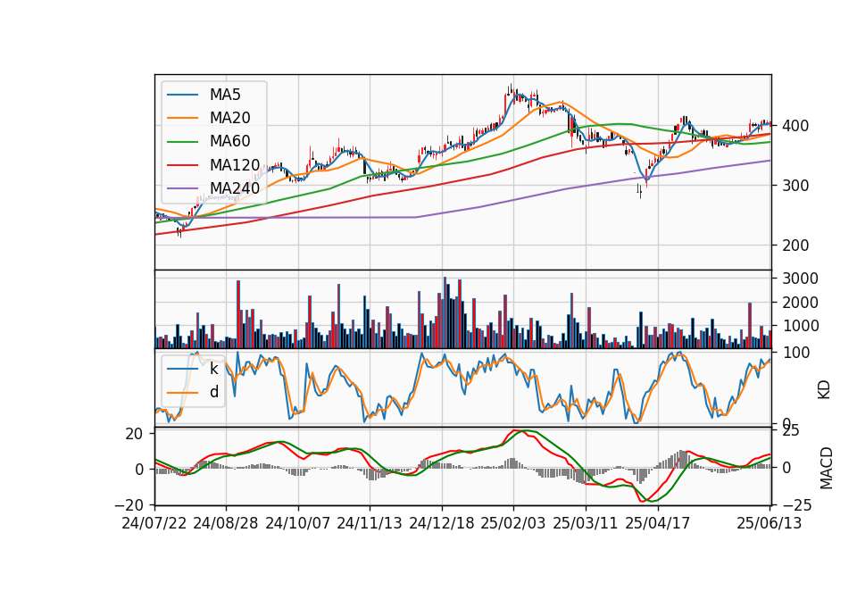Click the 25/06/13 date axis label

769,523
